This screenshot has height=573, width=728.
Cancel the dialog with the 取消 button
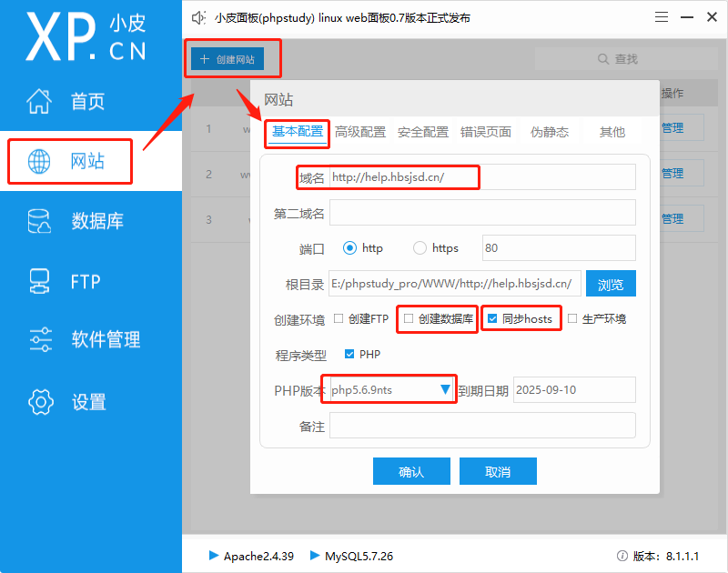[498, 471]
